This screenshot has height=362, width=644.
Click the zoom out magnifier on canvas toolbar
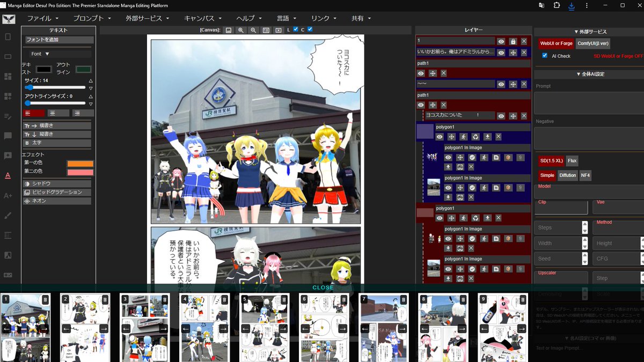[x=253, y=30]
